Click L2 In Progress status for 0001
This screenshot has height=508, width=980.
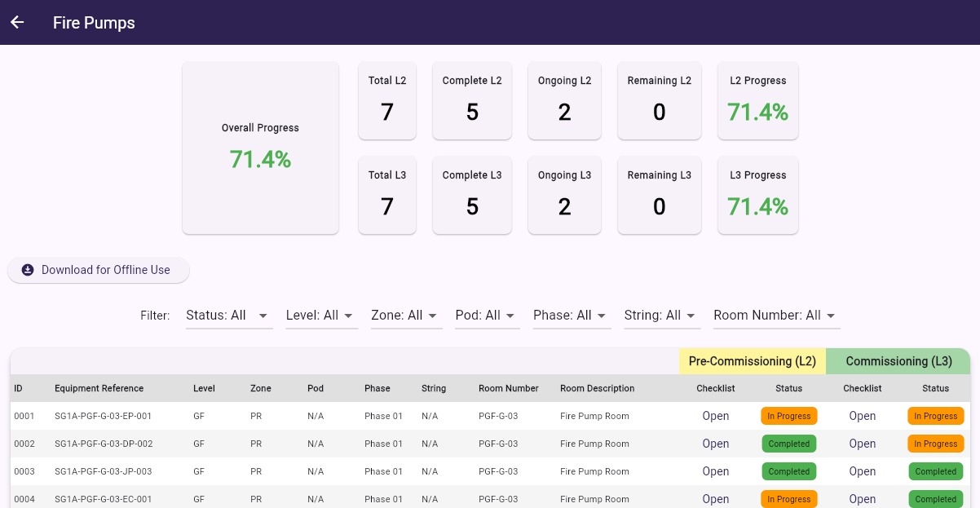point(789,416)
